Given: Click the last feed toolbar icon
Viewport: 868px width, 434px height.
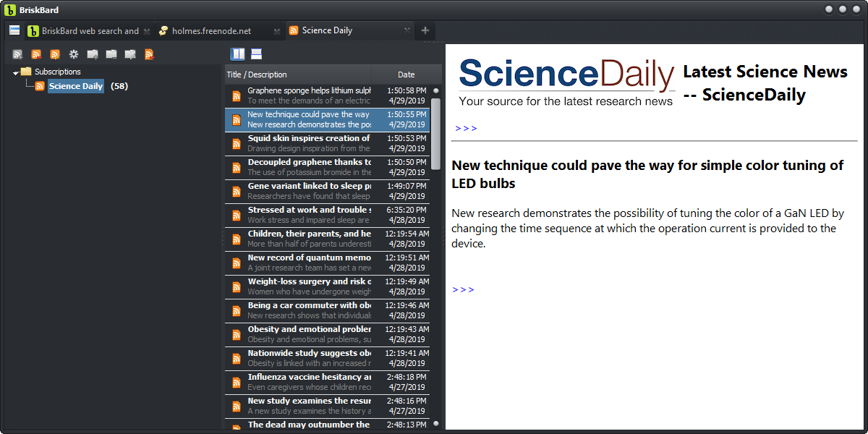Looking at the screenshot, I should point(149,54).
